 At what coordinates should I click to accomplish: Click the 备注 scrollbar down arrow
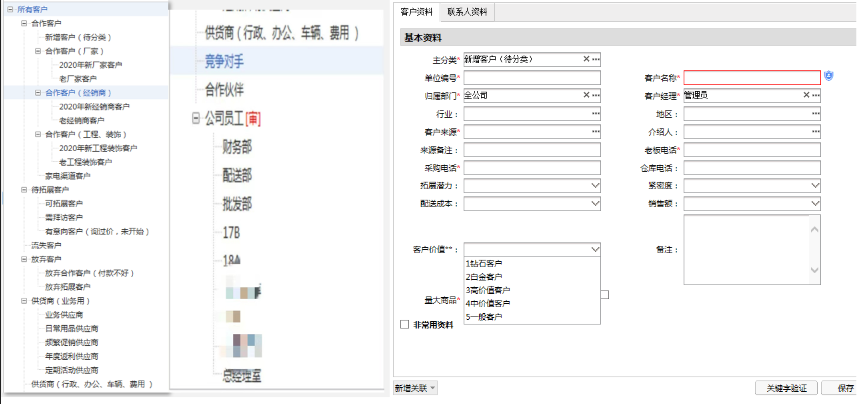tap(815, 270)
